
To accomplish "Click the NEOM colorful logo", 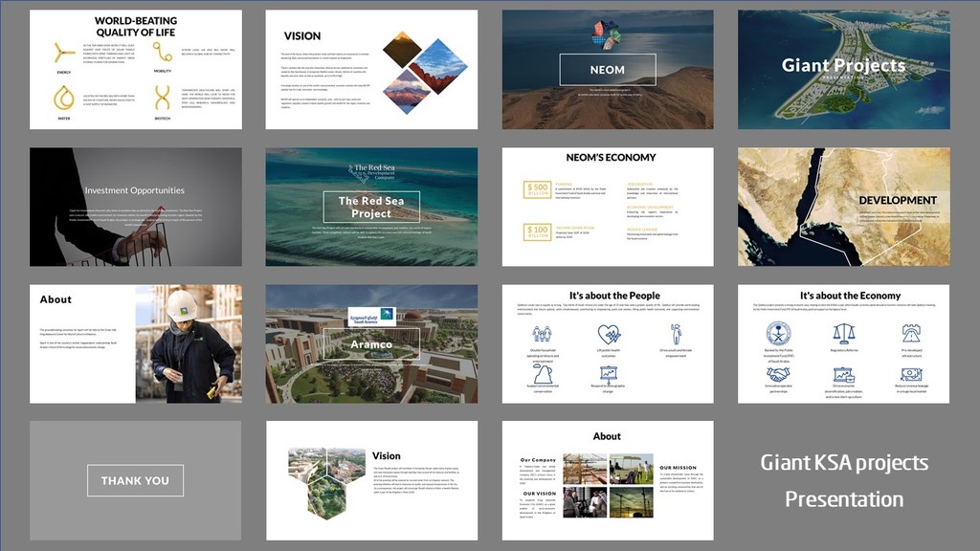I will pos(606,34).
